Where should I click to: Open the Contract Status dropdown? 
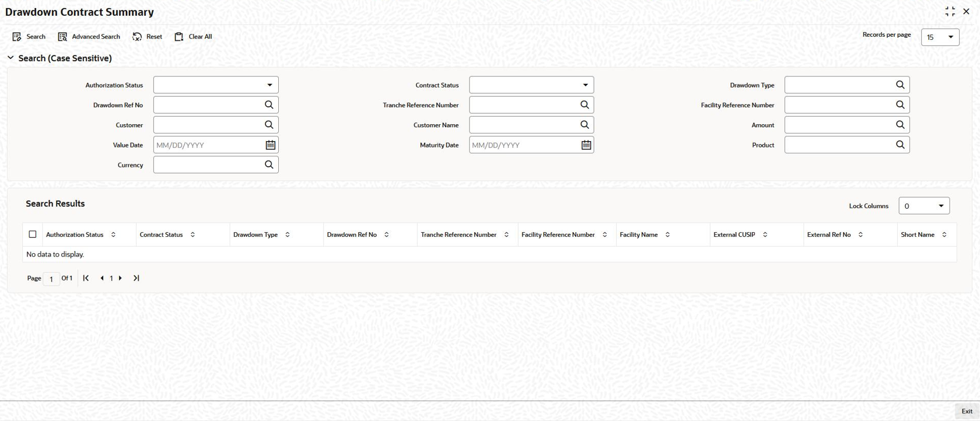click(x=531, y=85)
